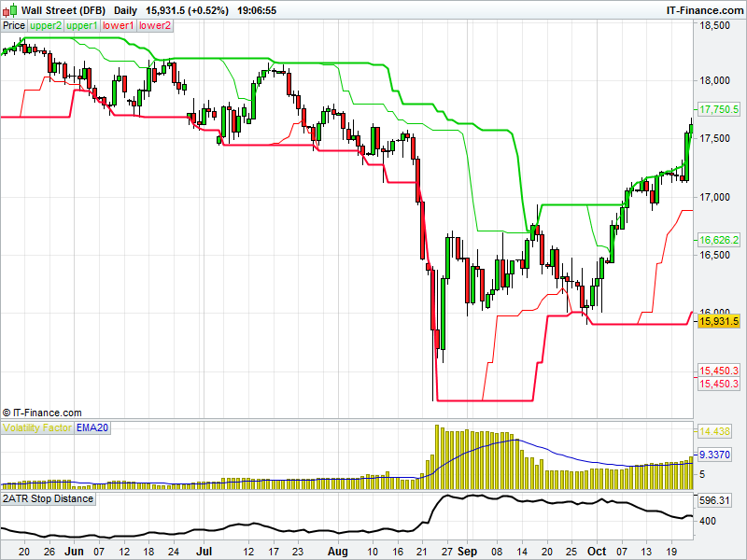Image resolution: width=747 pixels, height=560 pixels.
Task: Select the Price series label
Action: pyautogui.click(x=14, y=26)
